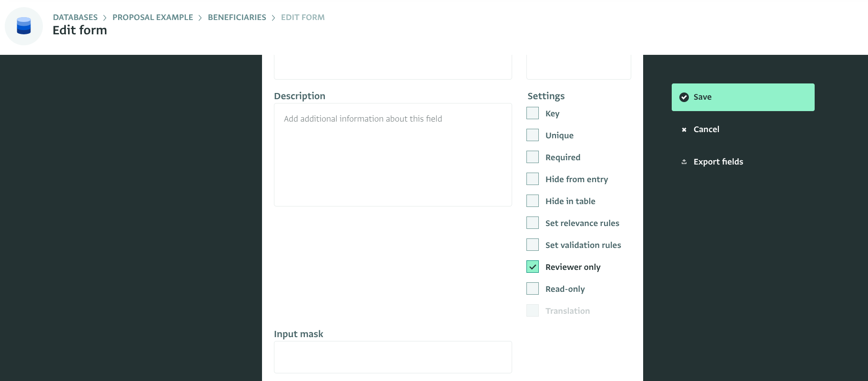Click into the Input mask field

(x=393, y=357)
